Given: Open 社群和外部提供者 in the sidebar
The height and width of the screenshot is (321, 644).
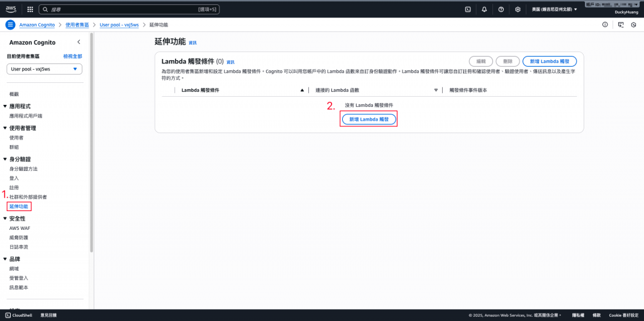Looking at the screenshot, I should (28, 197).
